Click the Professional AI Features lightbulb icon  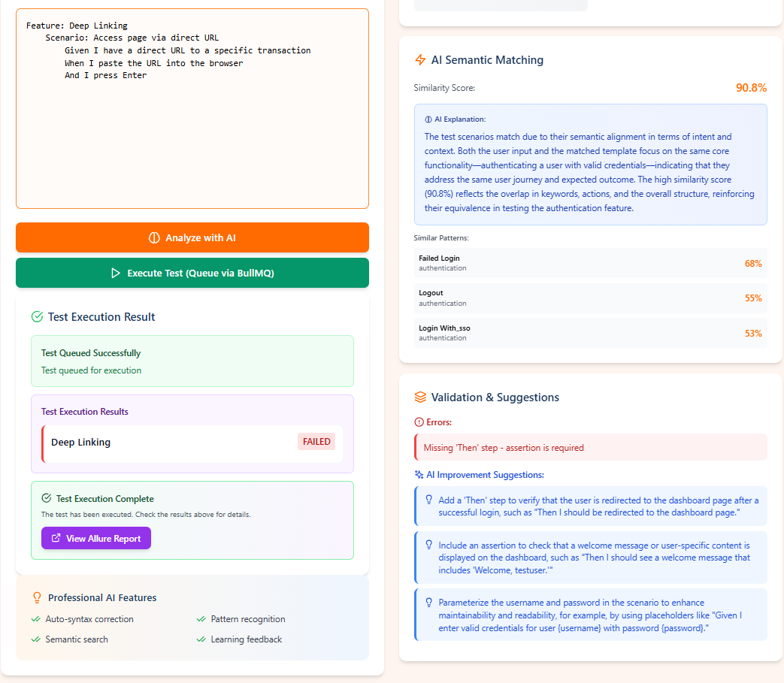point(37,597)
